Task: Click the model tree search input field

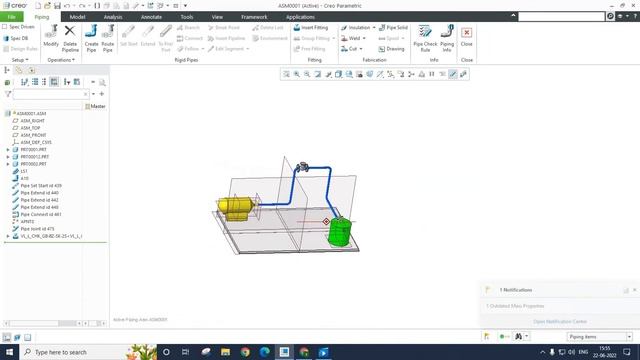Action: click(51, 94)
